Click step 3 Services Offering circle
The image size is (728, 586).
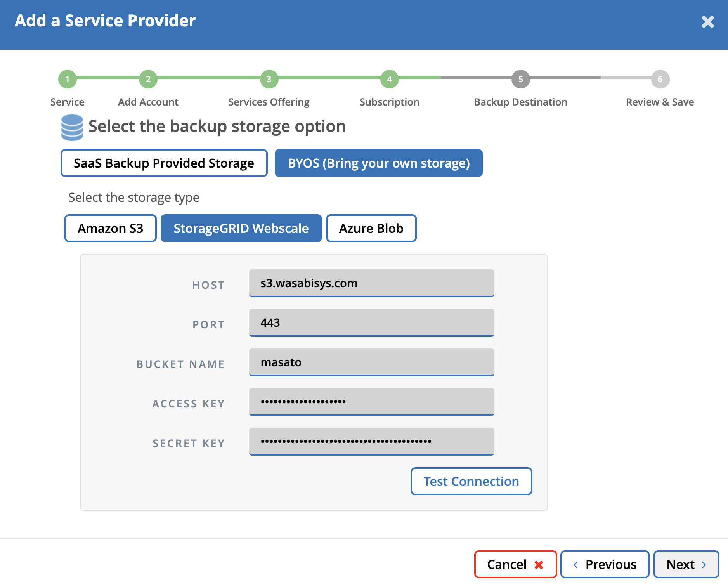tap(269, 79)
